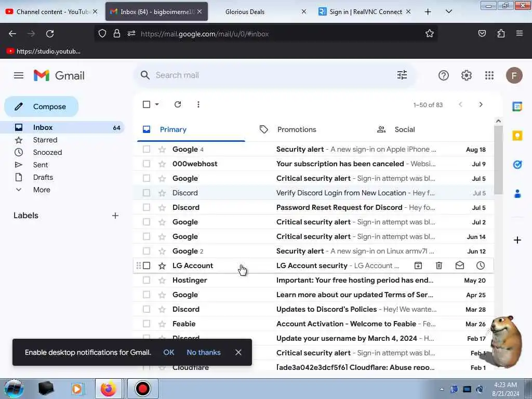Select the Hostinger email checkbox
The height and width of the screenshot is (399, 532).
coord(146,280)
